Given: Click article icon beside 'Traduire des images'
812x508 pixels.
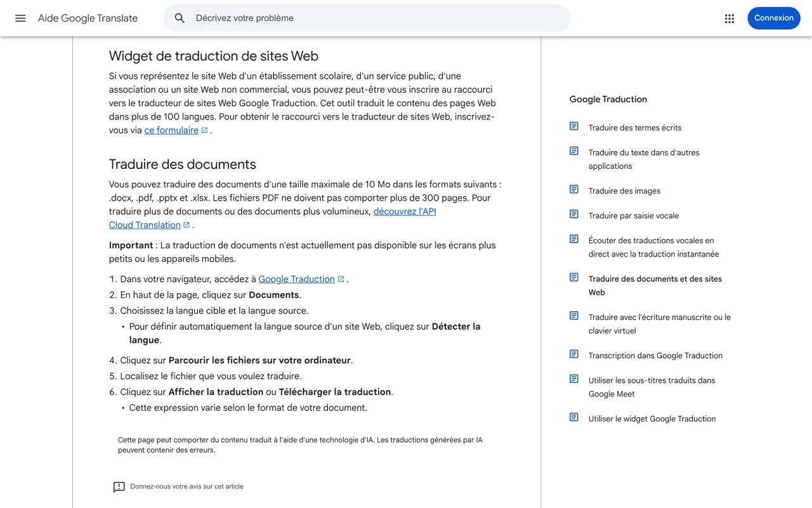Looking at the screenshot, I should tap(574, 189).
